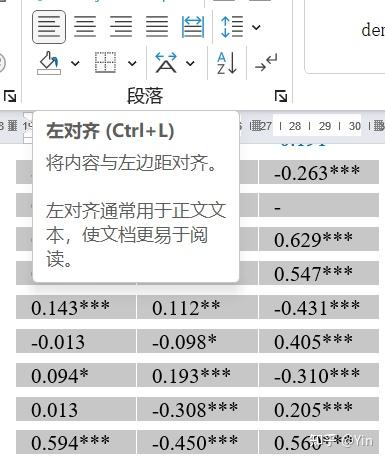Image resolution: width=385 pixels, height=461 pixels.
Task: Click the Sort A-Z icon
Action: click(227, 63)
